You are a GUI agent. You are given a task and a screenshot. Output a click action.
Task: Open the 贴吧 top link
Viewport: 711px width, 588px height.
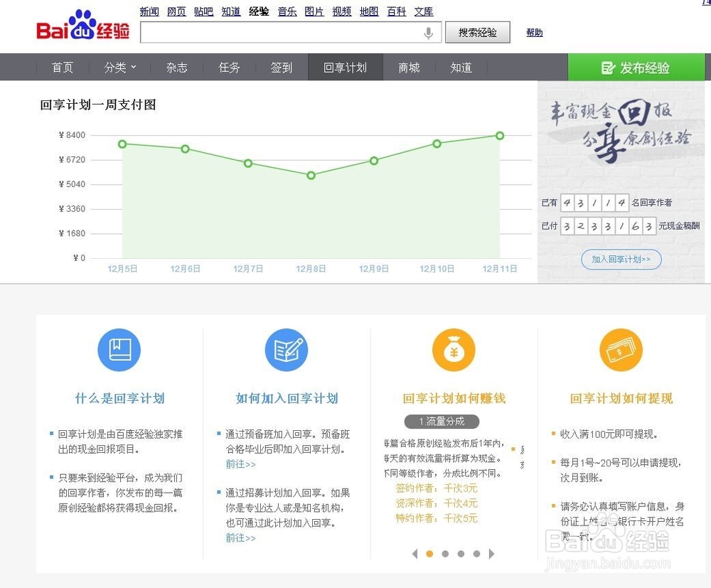point(203,11)
